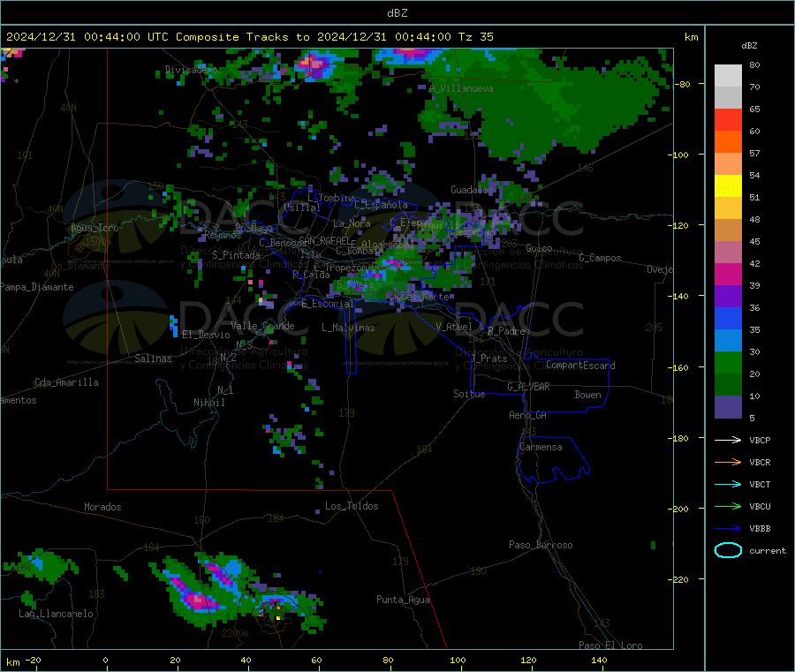Pick the slate purple 5-10 dBZ swatch
795x672 pixels.
(x=728, y=407)
